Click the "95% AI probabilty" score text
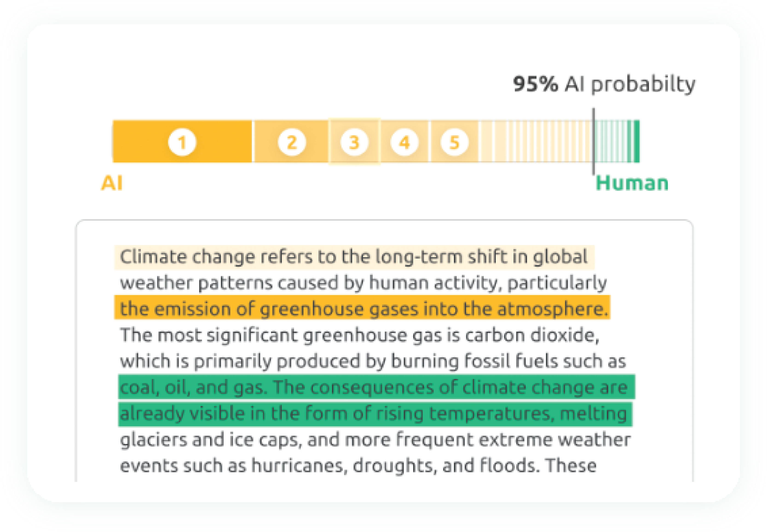 604,84
